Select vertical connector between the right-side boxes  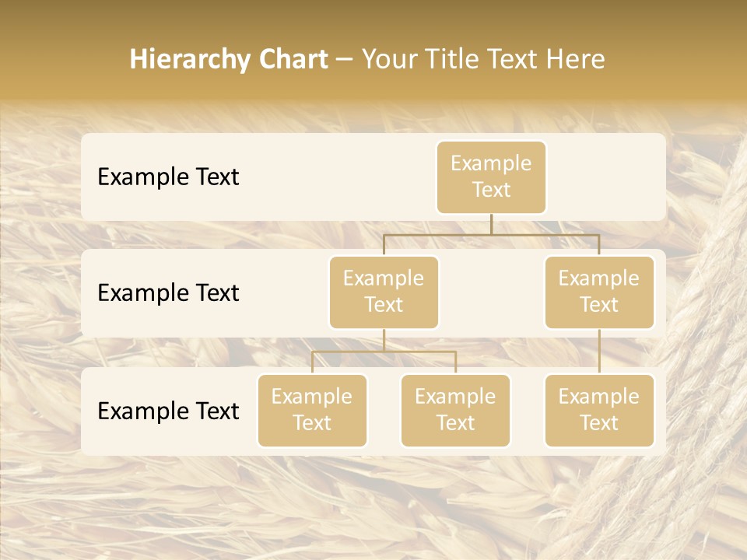coord(599,352)
